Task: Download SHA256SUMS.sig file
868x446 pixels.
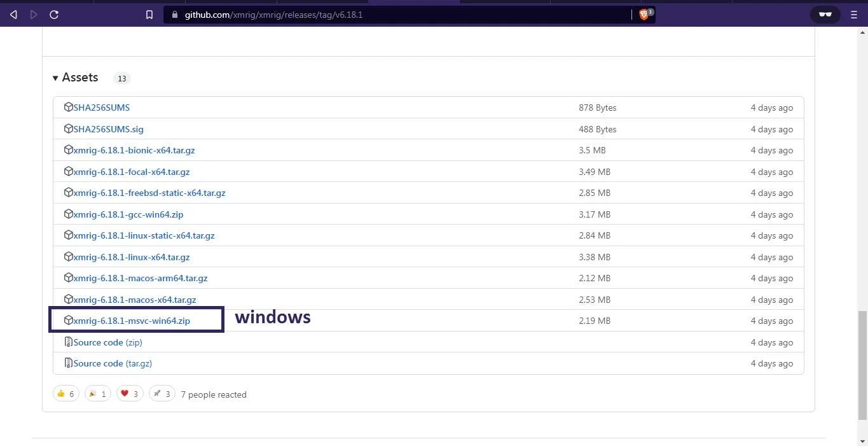Action: click(x=108, y=129)
